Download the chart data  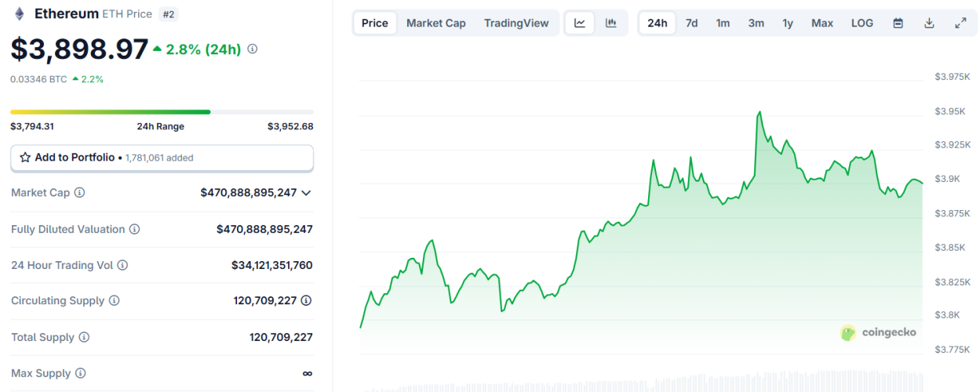tap(929, 24)
